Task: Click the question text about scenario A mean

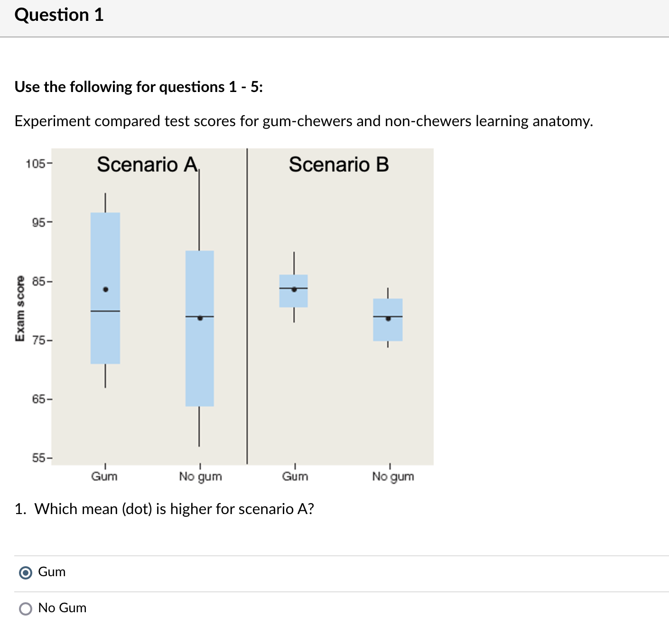Action: pyautogui.click(x=164, y=509)
